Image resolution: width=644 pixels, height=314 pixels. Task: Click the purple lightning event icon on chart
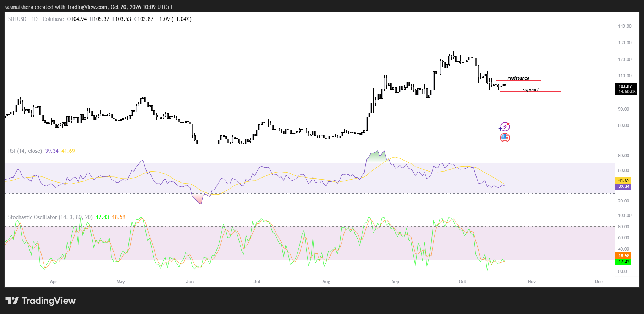click(x=504, y=127)
